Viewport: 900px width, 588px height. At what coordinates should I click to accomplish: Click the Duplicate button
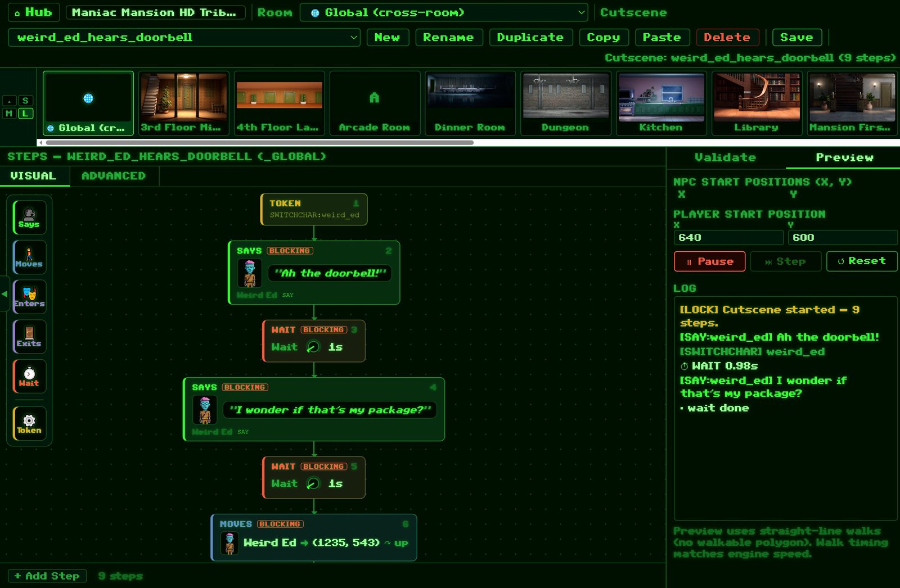pyautogui.click(x=530, y=37)
